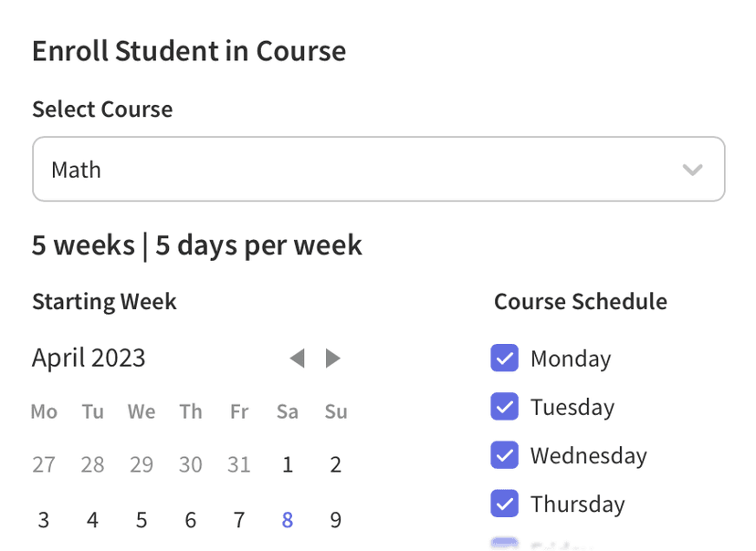Pick April 6 on the calendar
The image size is (756, 551).
[190, 520]
